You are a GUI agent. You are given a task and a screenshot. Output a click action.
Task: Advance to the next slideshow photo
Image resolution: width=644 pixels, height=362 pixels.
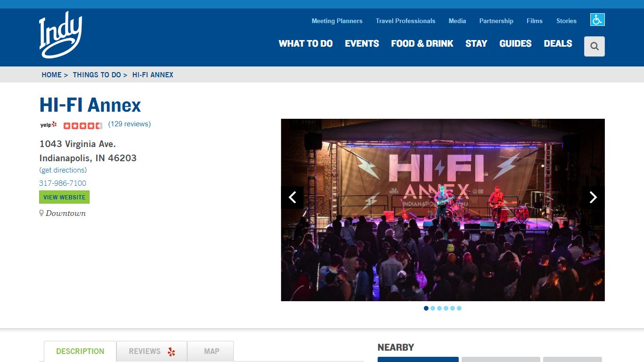tap(594, 197)
